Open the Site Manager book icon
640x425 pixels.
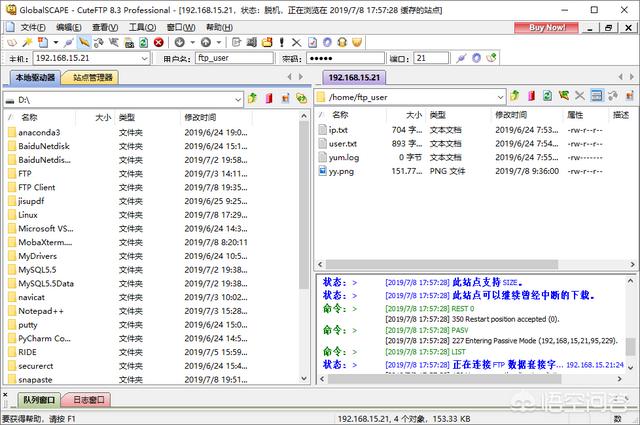click(x=12, y=42)
